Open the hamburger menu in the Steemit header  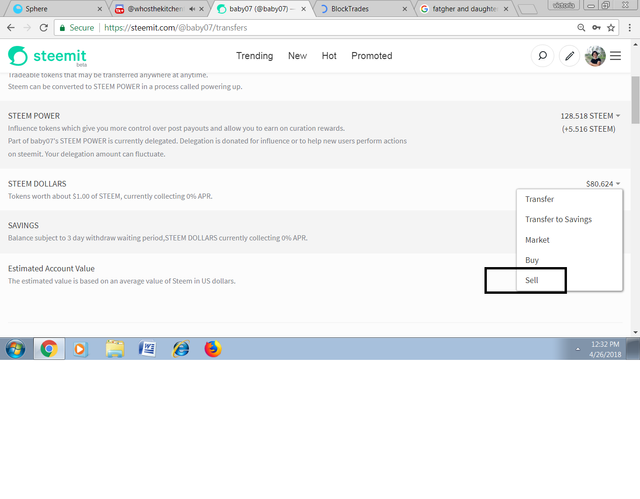pos(616,55)
